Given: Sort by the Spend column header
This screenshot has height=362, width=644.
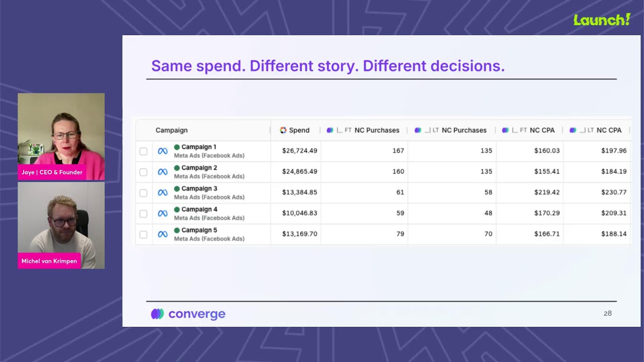Looking at the screenshot, I should [299, 130].
